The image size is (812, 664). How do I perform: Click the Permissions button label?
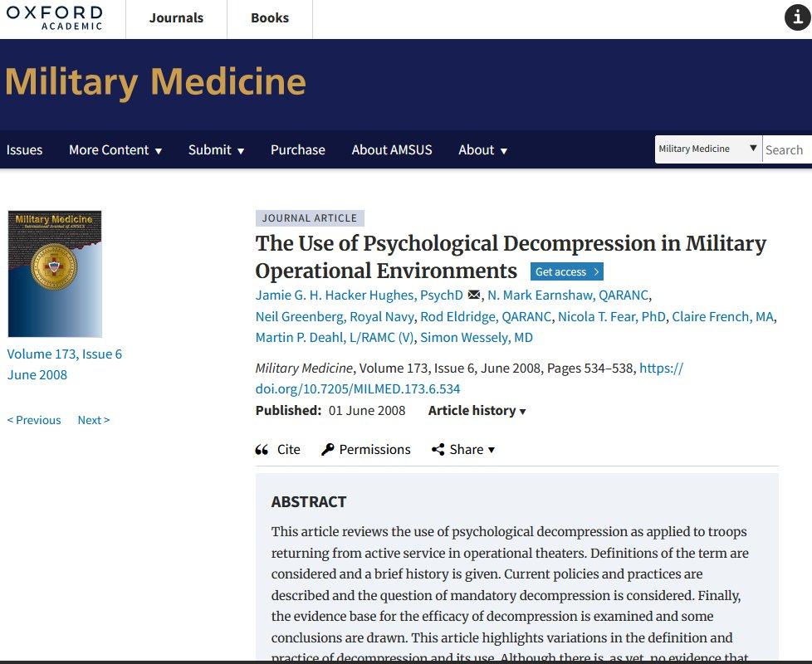point(375,449)
